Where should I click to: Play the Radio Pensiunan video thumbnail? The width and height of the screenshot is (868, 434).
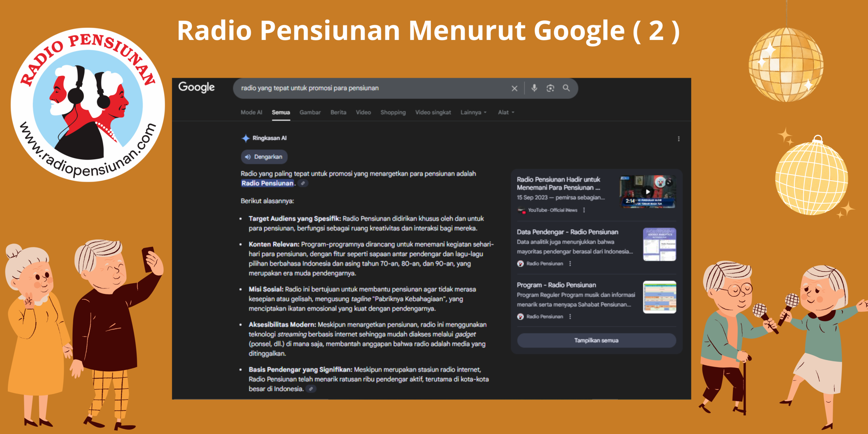647,192
